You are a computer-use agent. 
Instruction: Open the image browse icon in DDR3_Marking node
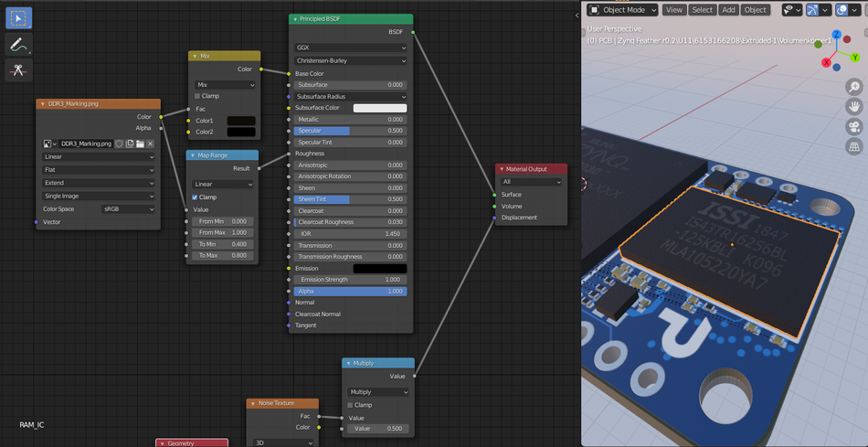50,144
